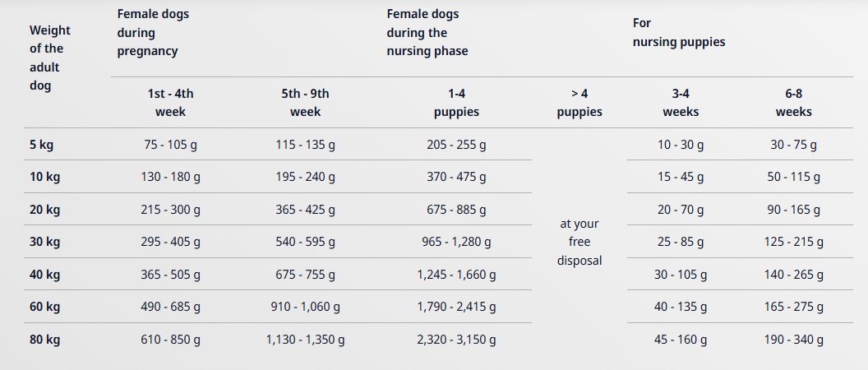Click the 'at your free disposal' cell
868x370 pixels.
[x=579, y=242]
